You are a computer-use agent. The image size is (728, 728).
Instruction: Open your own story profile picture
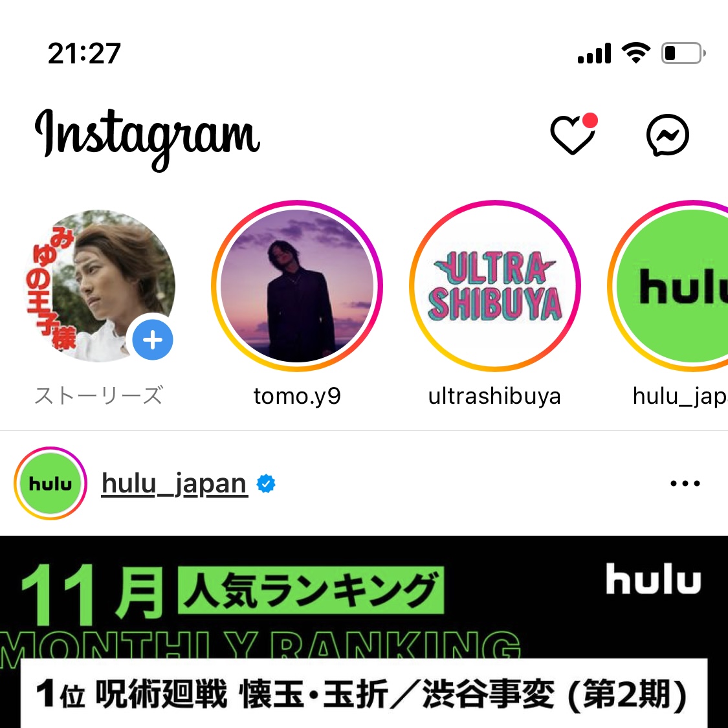(x=100, y=285)
